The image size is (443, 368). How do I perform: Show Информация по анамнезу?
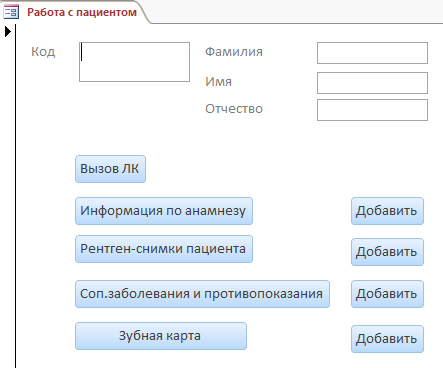click(164, 211)
